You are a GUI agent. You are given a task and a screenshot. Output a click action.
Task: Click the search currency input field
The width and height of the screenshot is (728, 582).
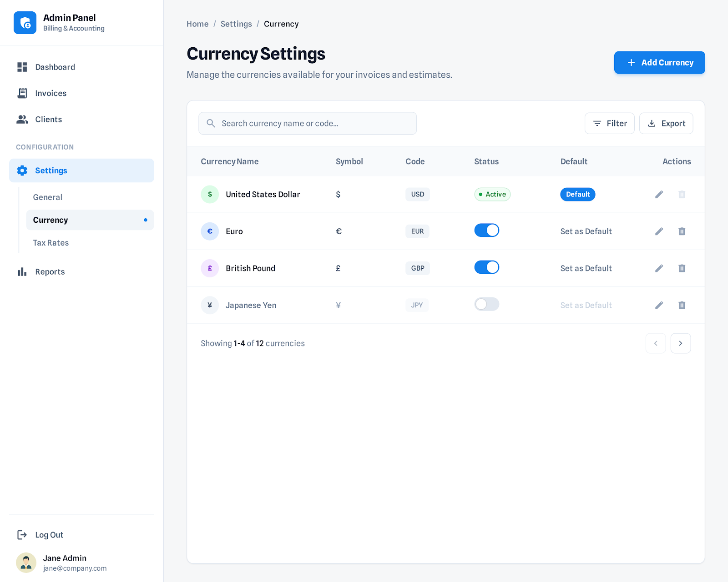coord(308,123)
